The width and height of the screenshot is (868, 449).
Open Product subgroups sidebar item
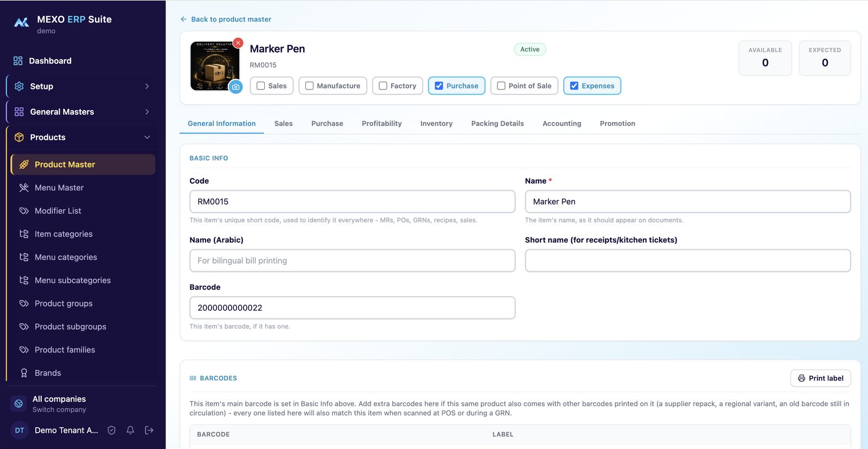click(71, 326)
